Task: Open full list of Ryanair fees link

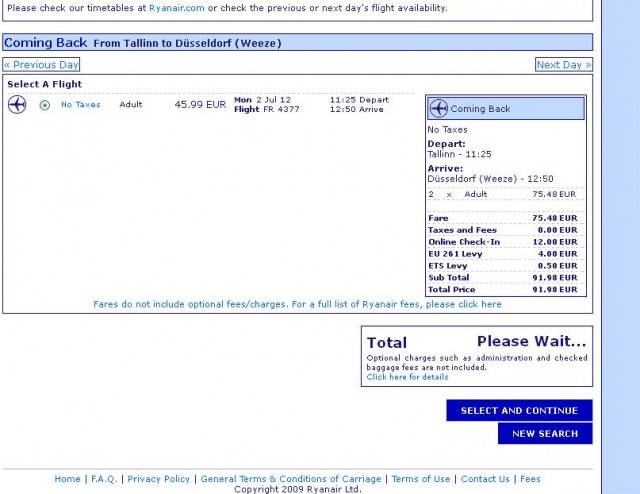Action: [463, 304]
